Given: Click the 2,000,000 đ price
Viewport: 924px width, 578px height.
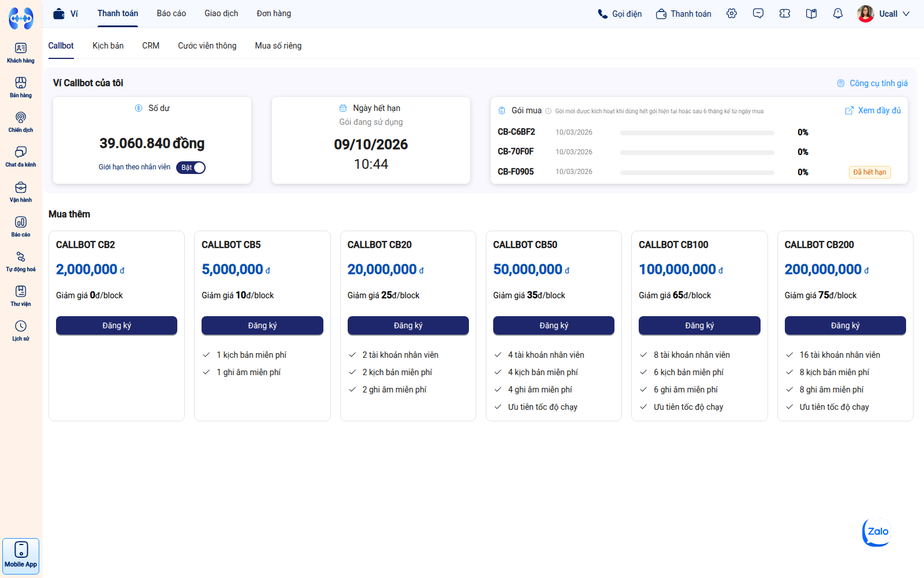Looking at the screenshot, I should (x=90, y=269).
